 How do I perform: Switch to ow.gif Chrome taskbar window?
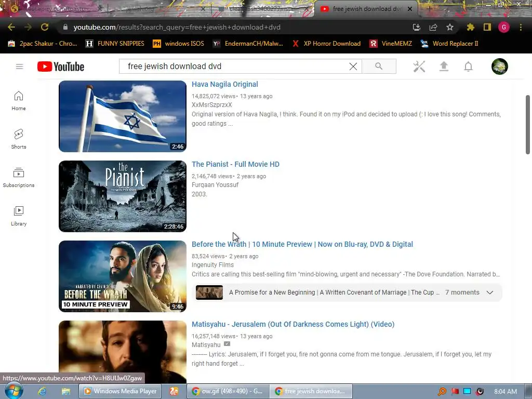[228, 391]
